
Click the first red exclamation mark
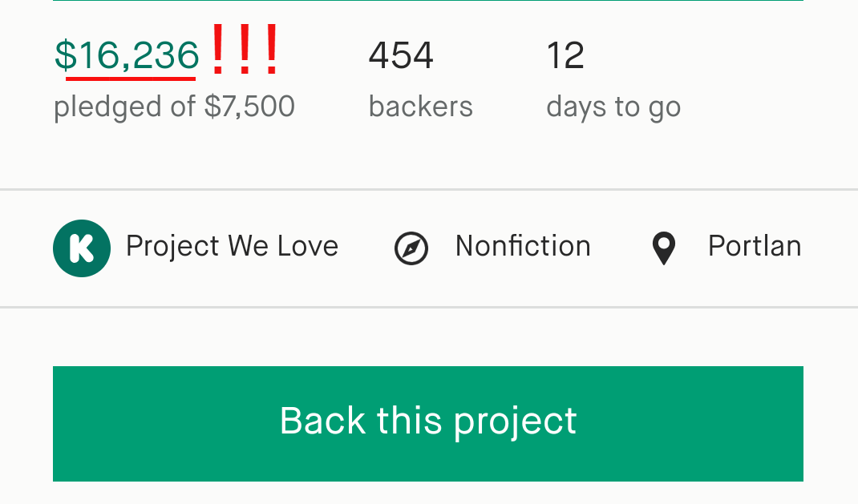(x=218, y=50)
